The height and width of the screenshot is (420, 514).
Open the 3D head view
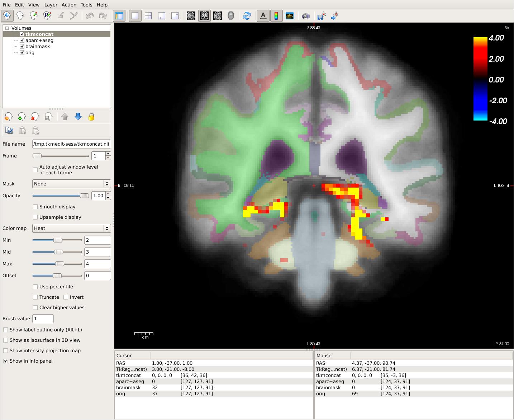tap(231, 16)
